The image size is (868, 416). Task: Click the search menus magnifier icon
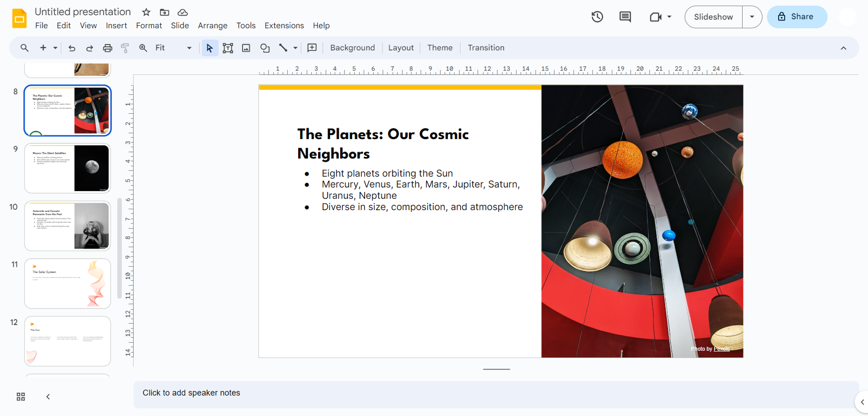pyautogui.click(x=24, y=48)
